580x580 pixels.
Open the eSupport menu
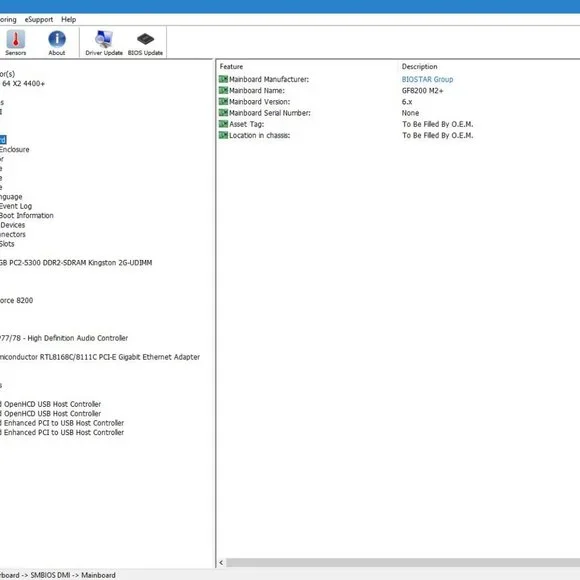38,20
